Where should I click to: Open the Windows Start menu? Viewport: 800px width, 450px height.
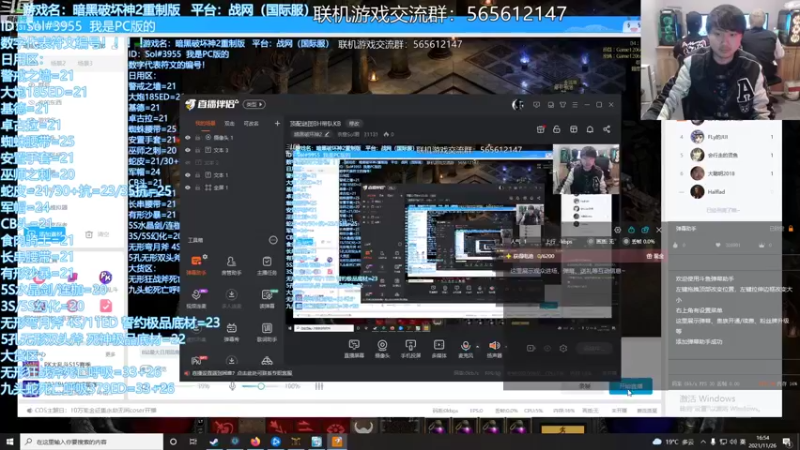coord(10,442)
